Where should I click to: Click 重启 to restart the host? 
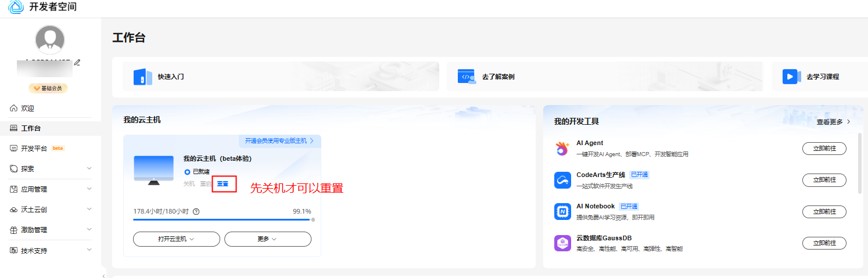click(206, 183)
